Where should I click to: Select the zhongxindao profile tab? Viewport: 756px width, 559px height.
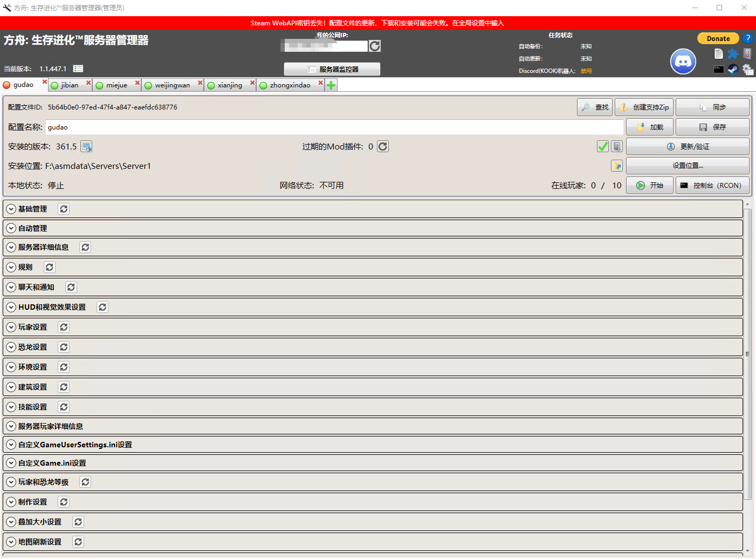point(290,85)
